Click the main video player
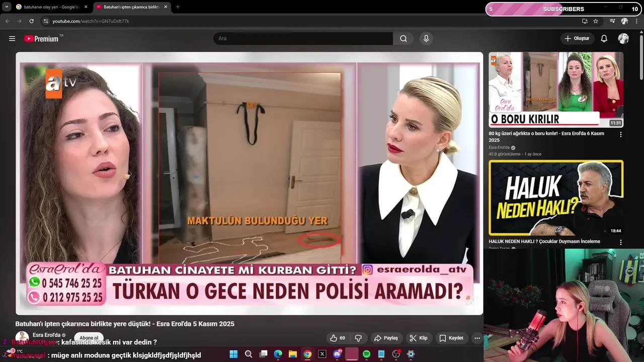The width and height of the screenshot is (644, 362). pos(249,184)
